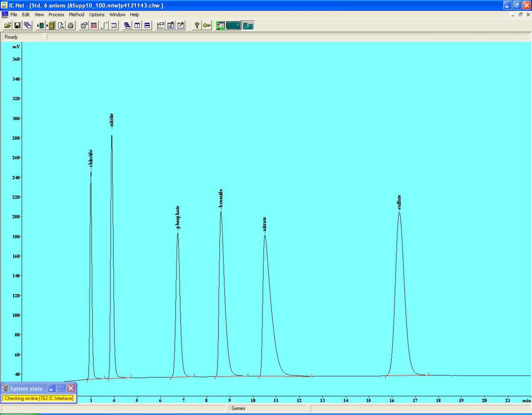Click the Save diskette toolbar icon
532x415 pixels.
[17, 25]
